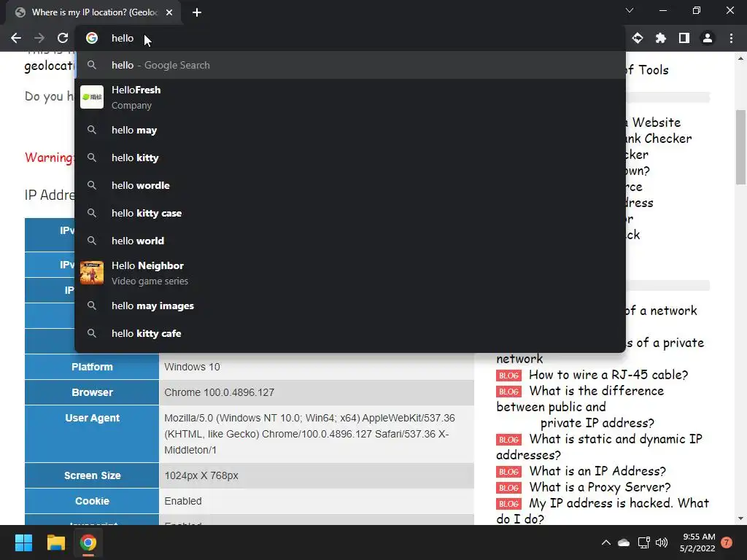Click the User Agent string value

click(317, 434)
